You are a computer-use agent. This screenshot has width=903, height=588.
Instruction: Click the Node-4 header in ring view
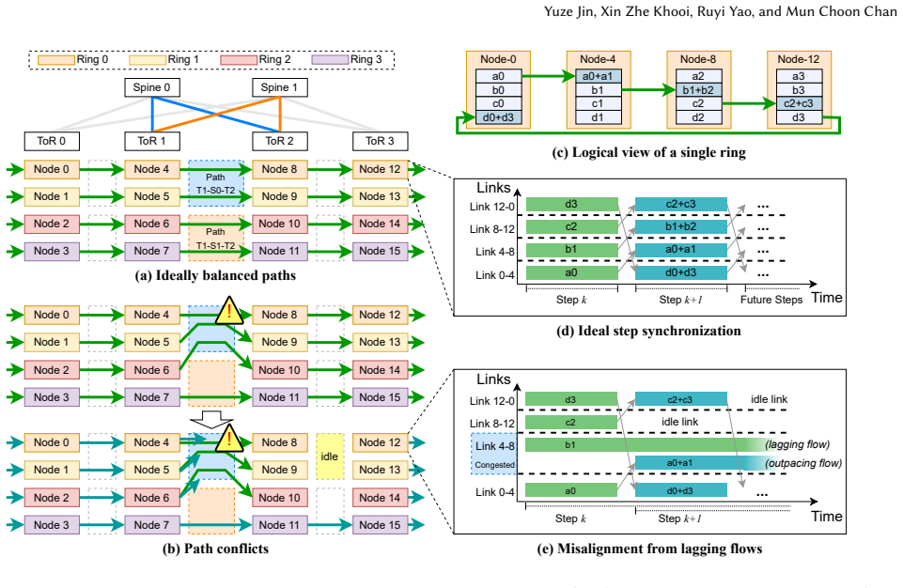[x=598, y=59]
